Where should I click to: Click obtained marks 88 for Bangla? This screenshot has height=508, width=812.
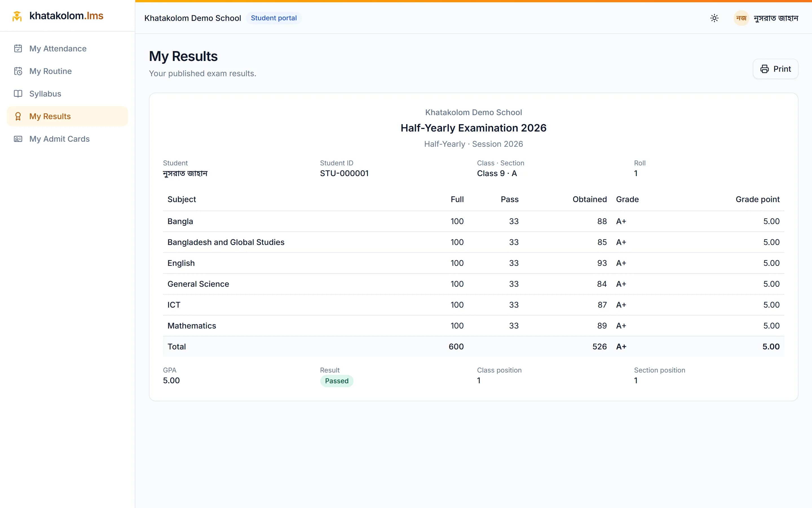coord(602,222)
